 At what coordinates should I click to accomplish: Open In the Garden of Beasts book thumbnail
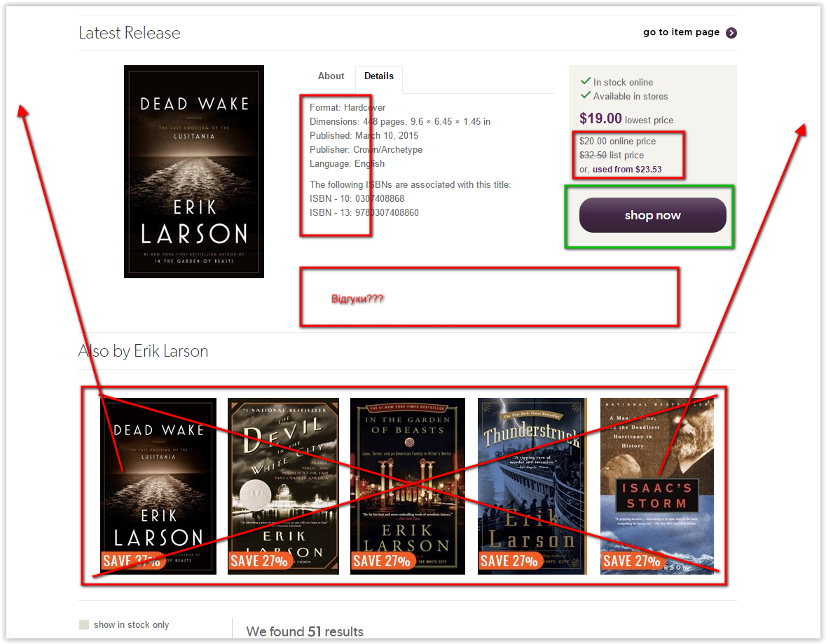pos(408,486)
